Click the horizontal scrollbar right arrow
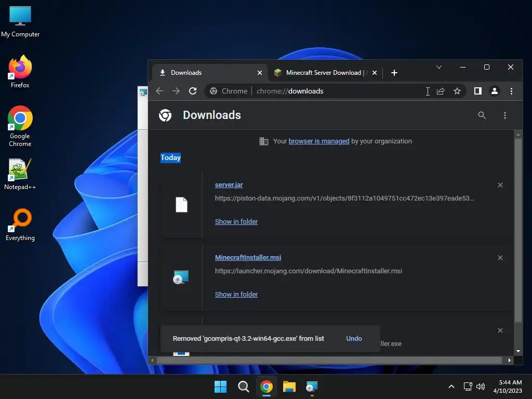The image size is (532, 399). click(x=509, y=361)
